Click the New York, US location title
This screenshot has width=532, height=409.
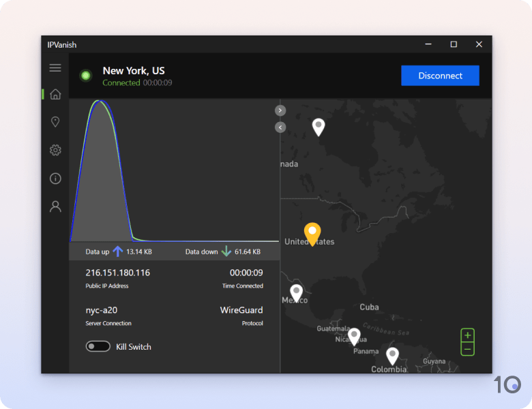134,70
